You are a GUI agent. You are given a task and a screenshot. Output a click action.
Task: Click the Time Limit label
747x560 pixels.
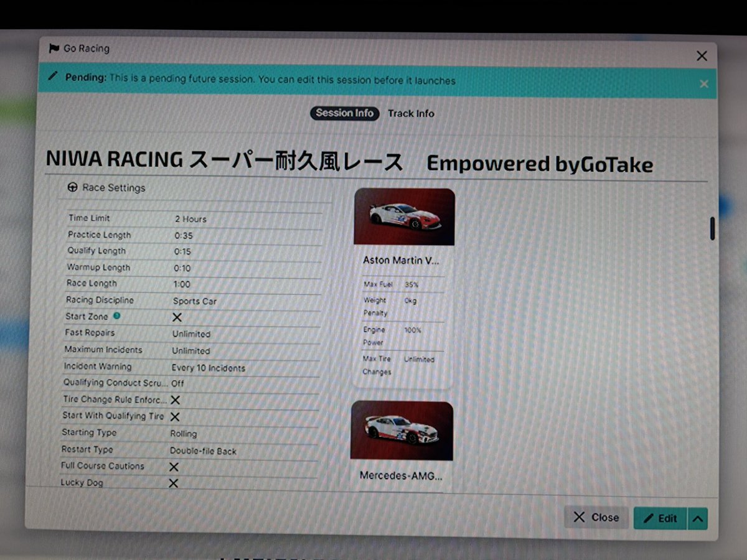tap(89, 218)
